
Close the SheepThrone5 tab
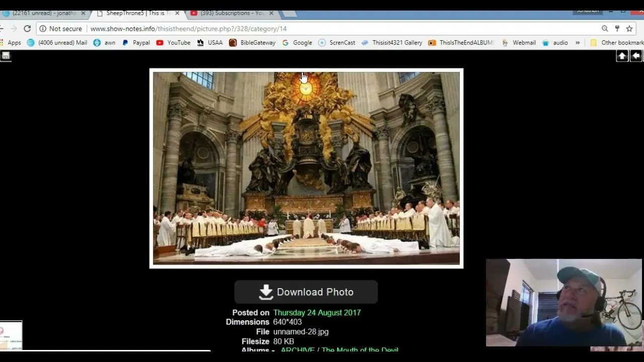coord(177,13)
